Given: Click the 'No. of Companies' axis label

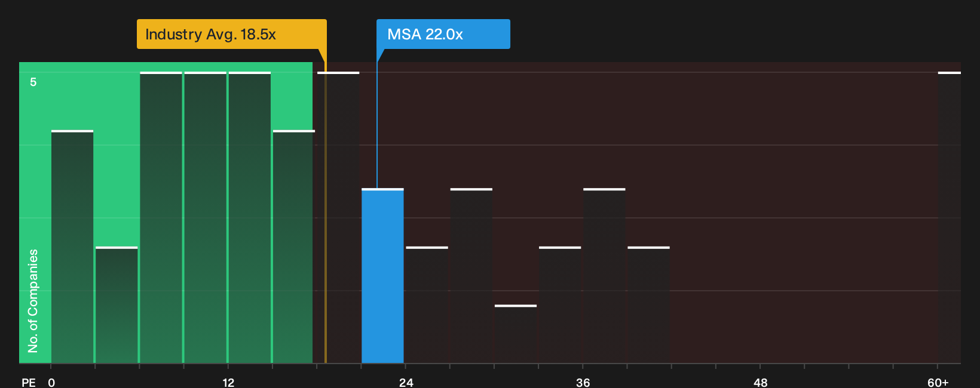Looking at the screenshot, I should [33, 301].
